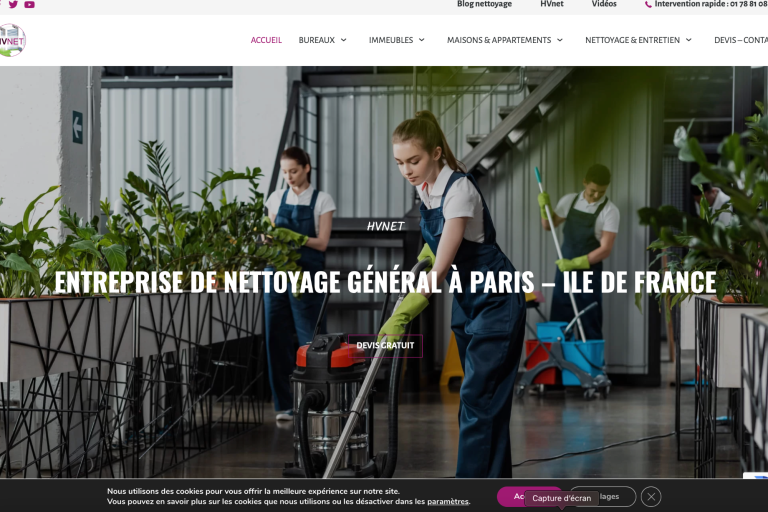Click the HVNET circular logo

(x=12, y=40)
